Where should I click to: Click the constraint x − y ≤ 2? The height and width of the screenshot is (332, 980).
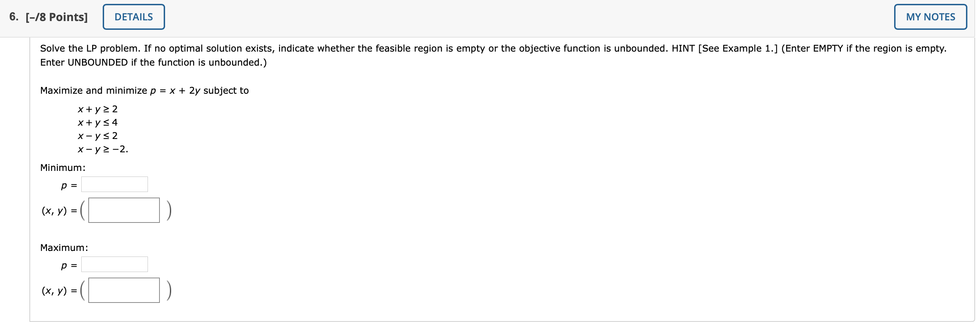[97, 136]
